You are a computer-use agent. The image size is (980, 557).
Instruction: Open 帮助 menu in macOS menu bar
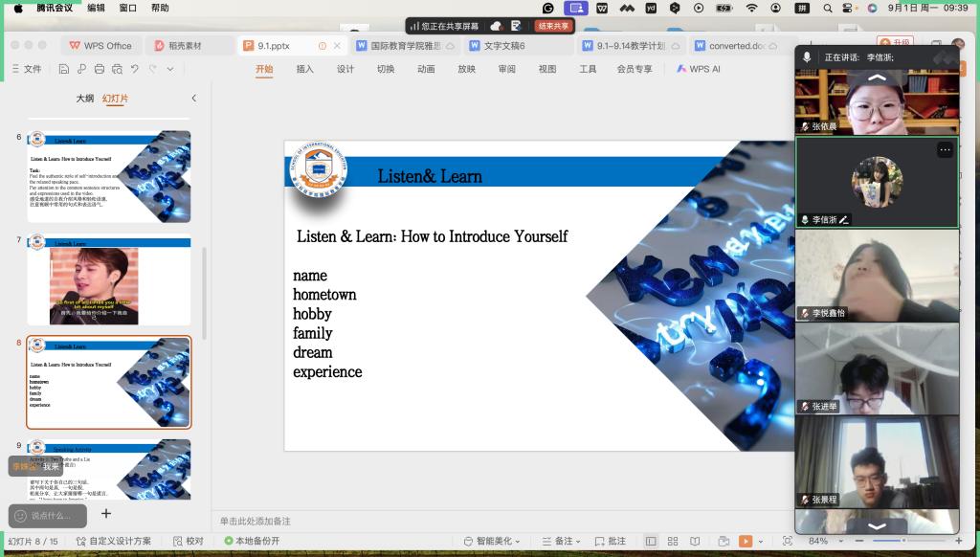click(160, 8)
